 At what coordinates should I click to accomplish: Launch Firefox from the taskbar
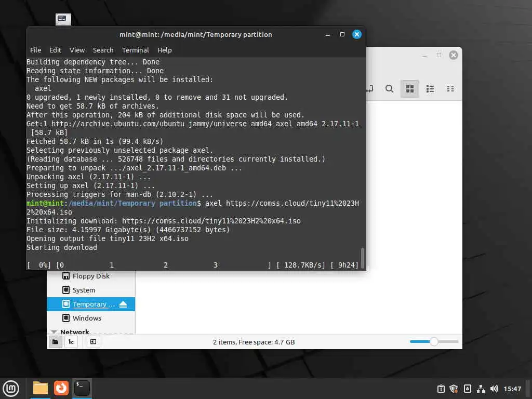point(61,389)
